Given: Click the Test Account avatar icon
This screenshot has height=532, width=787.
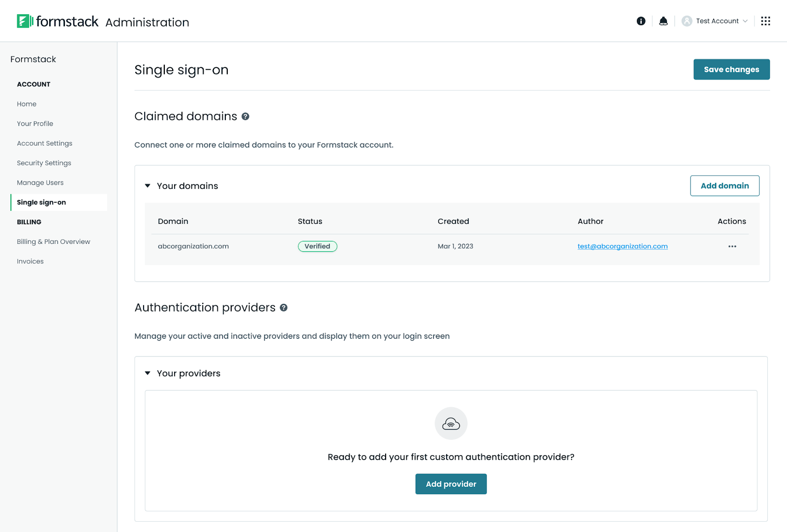Looking at the screenshot, I should click(x=687, y=21).
